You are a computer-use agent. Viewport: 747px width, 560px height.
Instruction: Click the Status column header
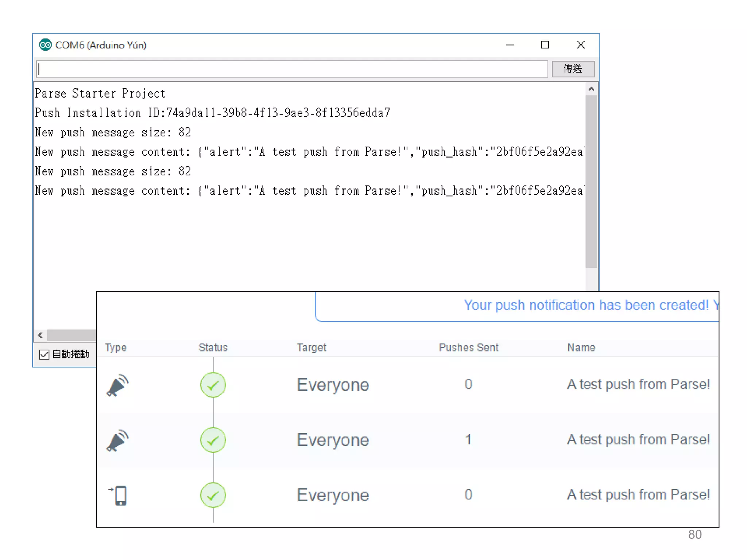coord(213,347)
